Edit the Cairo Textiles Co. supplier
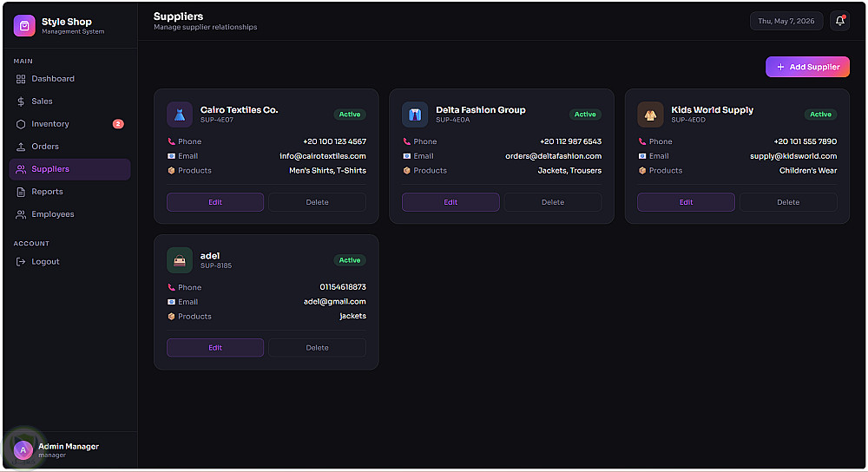This screenshot has height=472, width=868. (215, 202)
